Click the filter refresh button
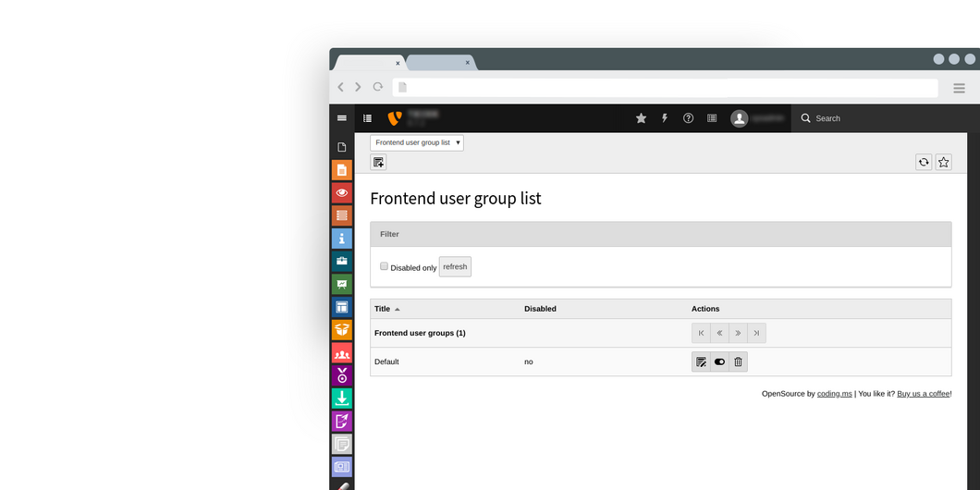This screenshot has height=490, width=980. 455,266
